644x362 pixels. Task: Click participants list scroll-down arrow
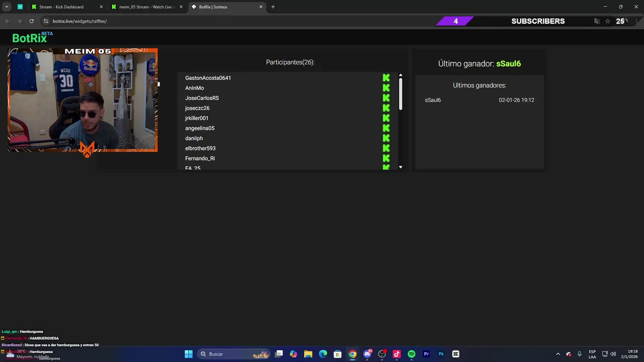[x=400, y=167]
